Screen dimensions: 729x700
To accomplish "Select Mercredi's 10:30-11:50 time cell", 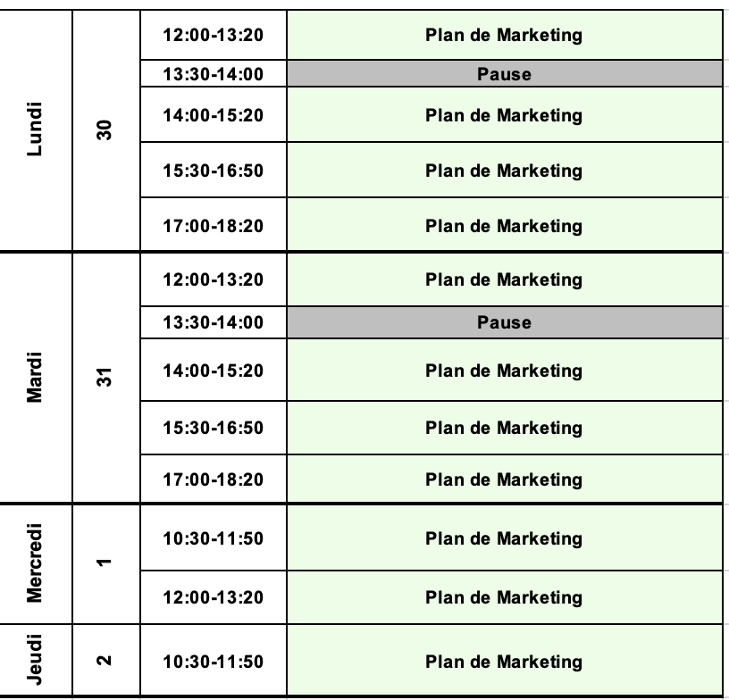I will tap(214, 537).
